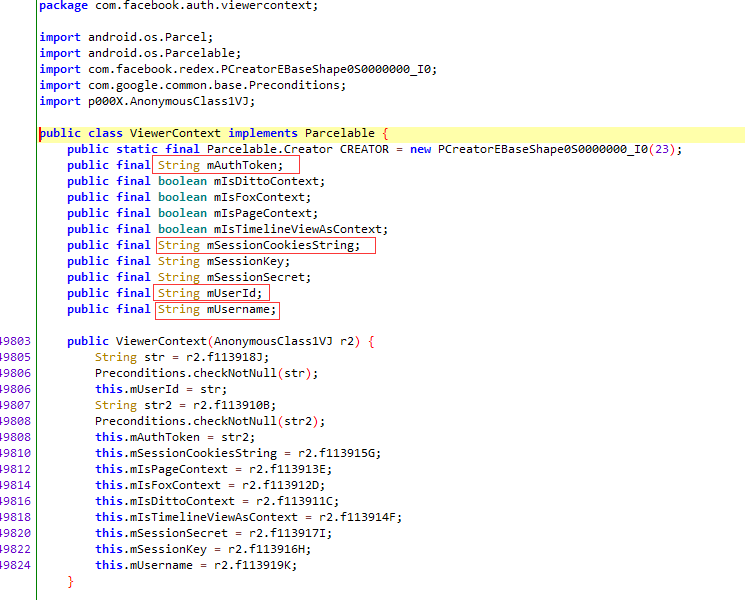Screen dimensions: 745x600
Task: Click the mIsDittoContext field declaration
Action: [x=196, y=181]
